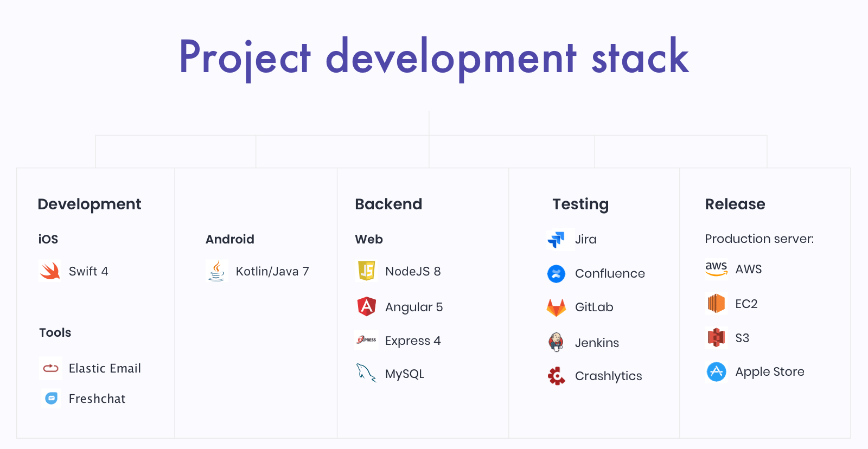Click the 'Backend' column heading
The width and height of the screenshot is (868, 449).
388,204
